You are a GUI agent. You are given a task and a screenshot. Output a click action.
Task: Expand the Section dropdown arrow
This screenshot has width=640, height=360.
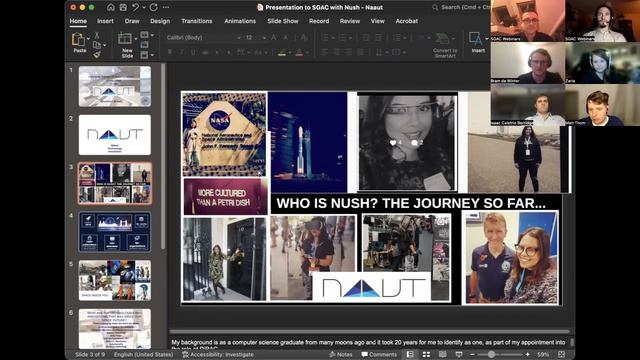(152, 55)
